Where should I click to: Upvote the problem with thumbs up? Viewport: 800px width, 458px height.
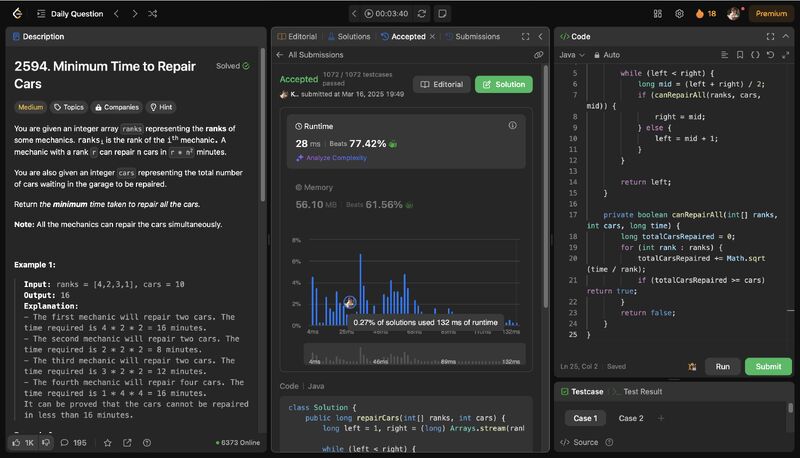17,442
